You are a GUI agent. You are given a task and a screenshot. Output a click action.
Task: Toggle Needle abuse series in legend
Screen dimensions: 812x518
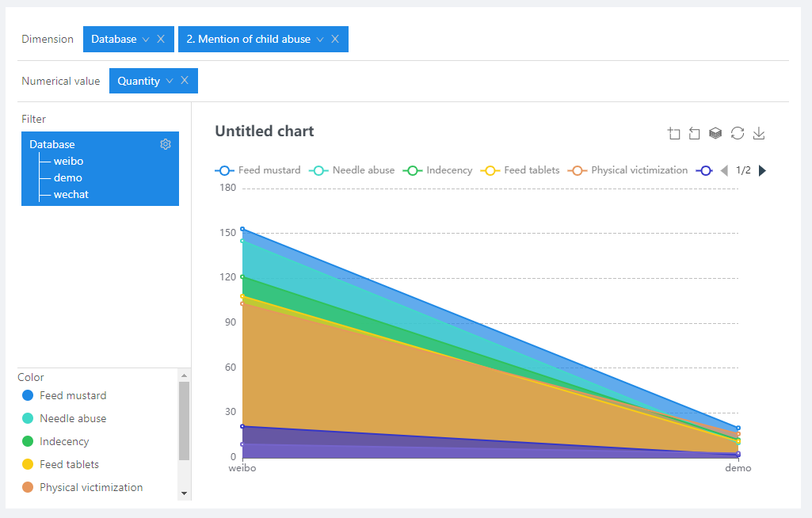[x=353, y=170]
